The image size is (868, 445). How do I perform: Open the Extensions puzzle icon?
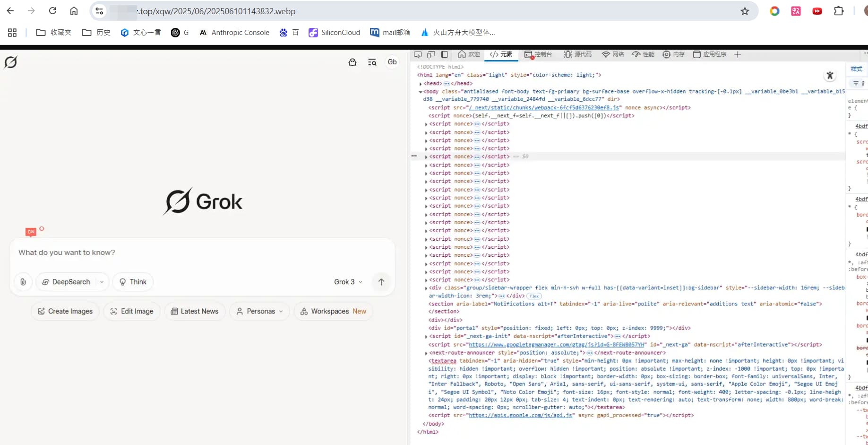pyautogui.click(x=839, y=11)
